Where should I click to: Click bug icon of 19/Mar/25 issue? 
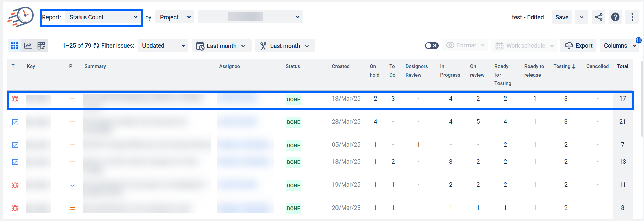point(15,185)
